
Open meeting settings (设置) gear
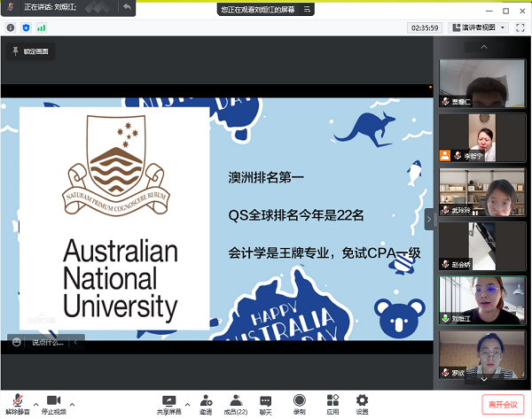[362, 403]
